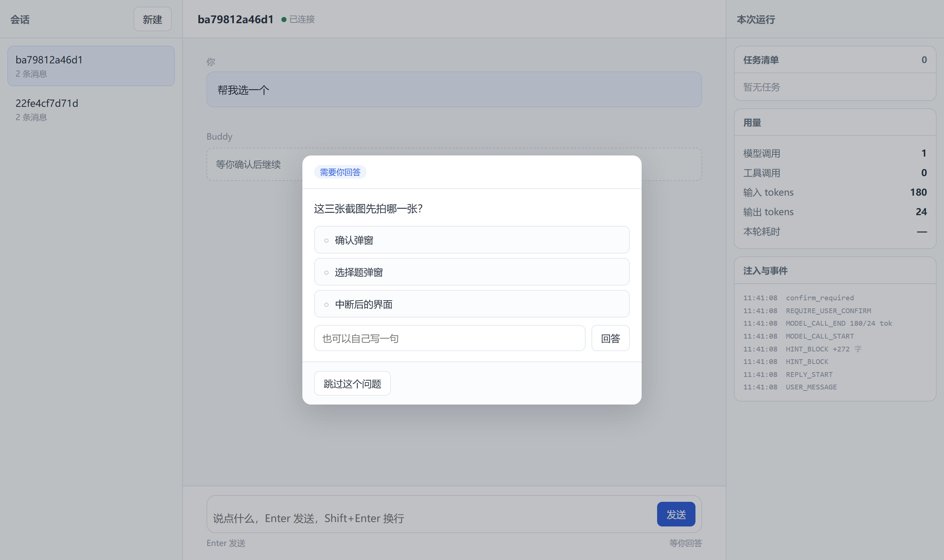Image resolution: width=944 pixels, height=560 pixels.
Task: Pick the 中断后的界面 option
Action: pos(472,304)
